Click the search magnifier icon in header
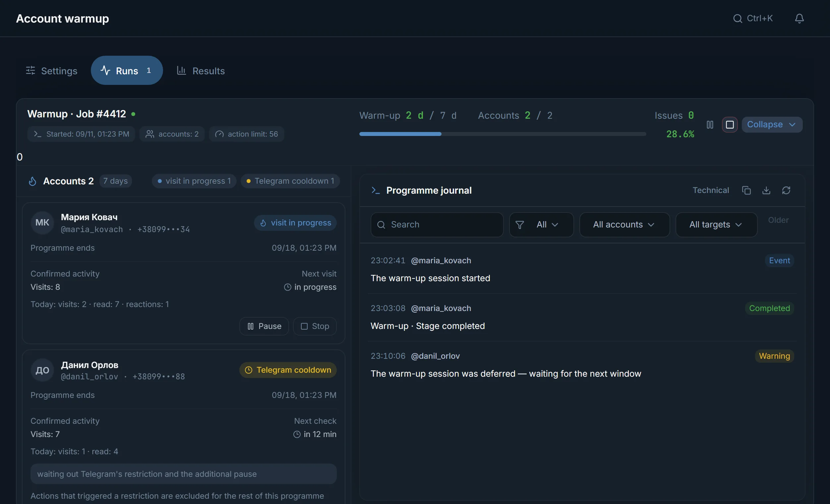 (738, 18)
